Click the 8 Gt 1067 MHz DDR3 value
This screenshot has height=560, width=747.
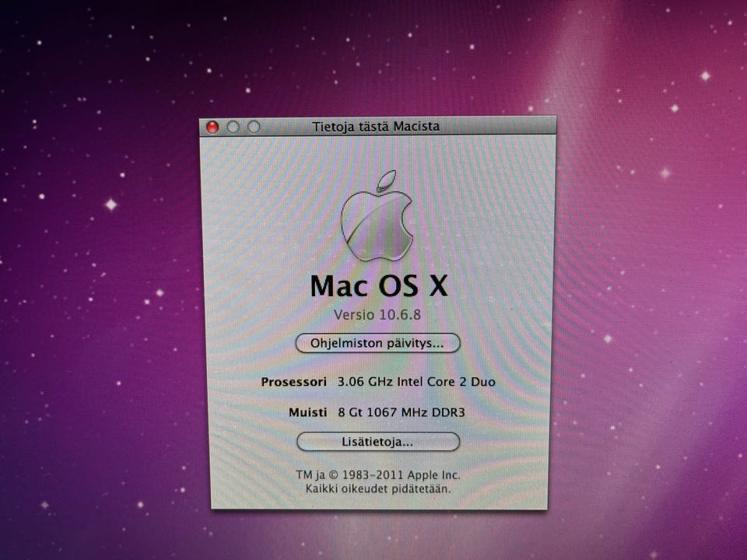402,412
